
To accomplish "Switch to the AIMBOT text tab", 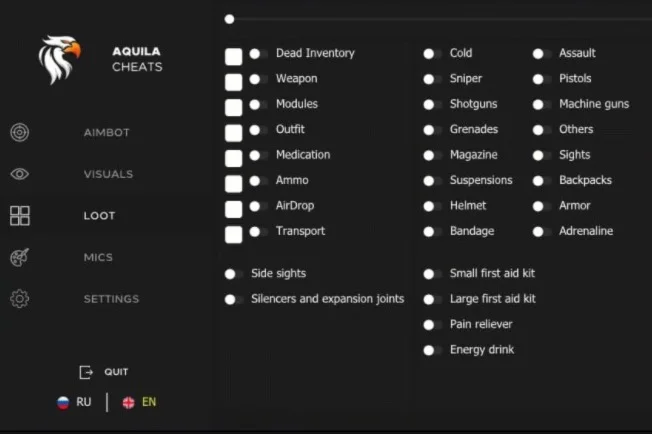I will tap(106, 133).
